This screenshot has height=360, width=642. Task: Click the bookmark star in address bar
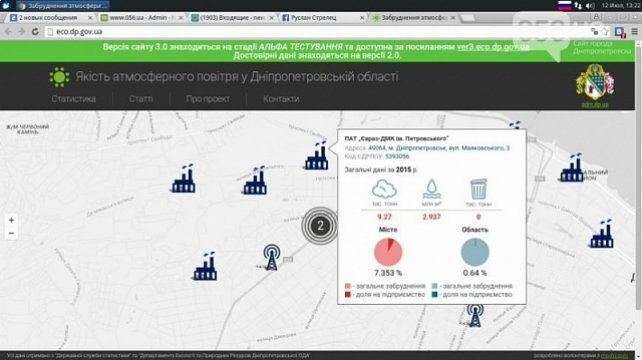pos(605,32)
